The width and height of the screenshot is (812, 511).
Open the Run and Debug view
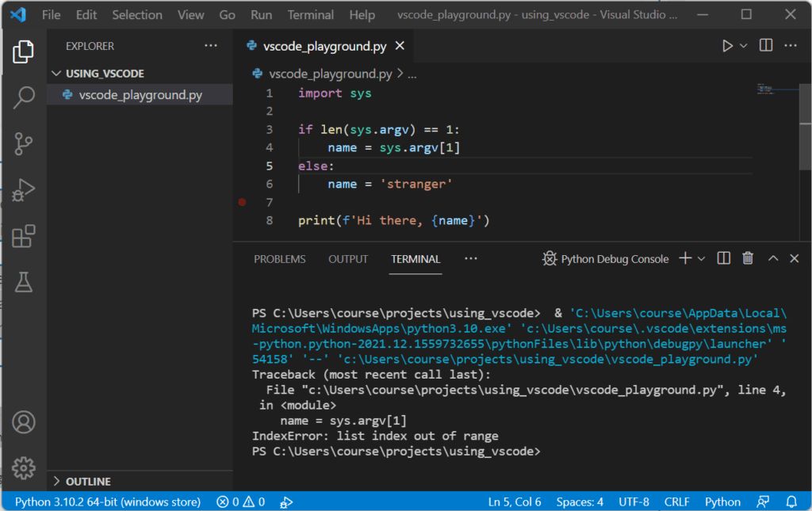click(x=24, y=189)
